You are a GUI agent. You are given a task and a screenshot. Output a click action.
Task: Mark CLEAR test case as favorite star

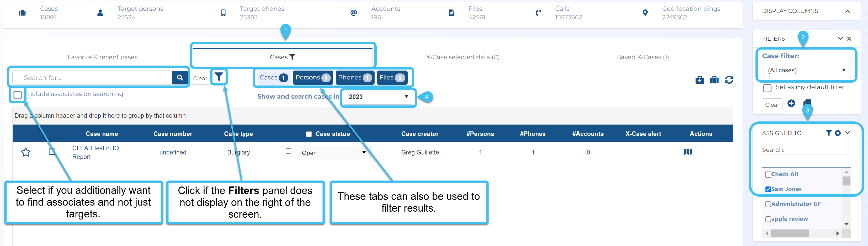click(x=26, y=152)
